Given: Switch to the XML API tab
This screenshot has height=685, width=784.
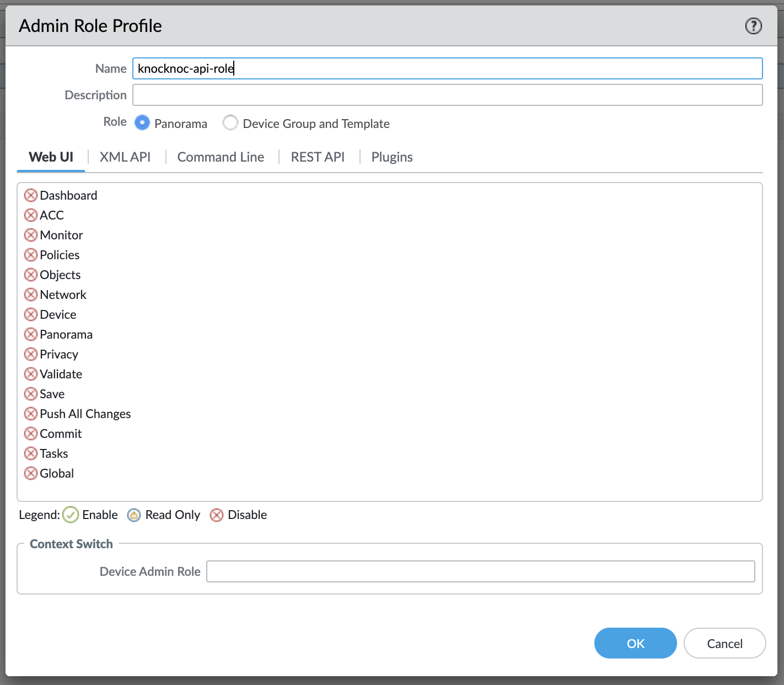Looking at the screenshot, I should (x=125, y=157).
